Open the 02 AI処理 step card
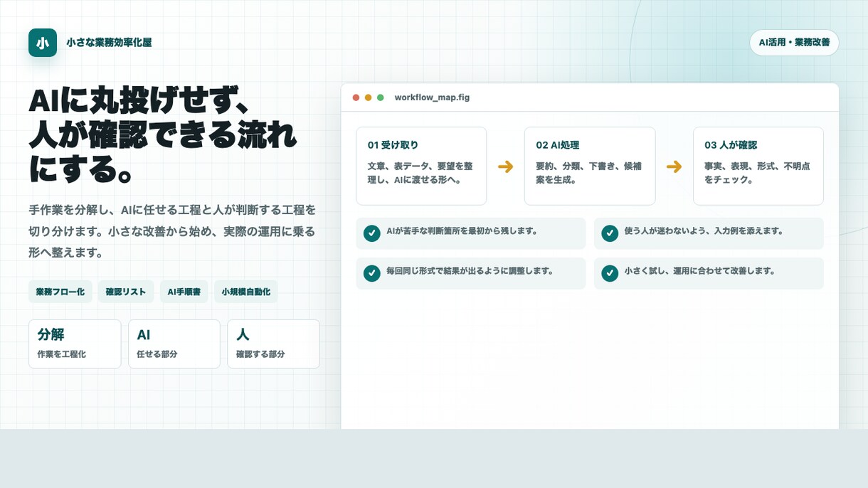The height and width of the screenshot is (488, 868). [590, 166]
